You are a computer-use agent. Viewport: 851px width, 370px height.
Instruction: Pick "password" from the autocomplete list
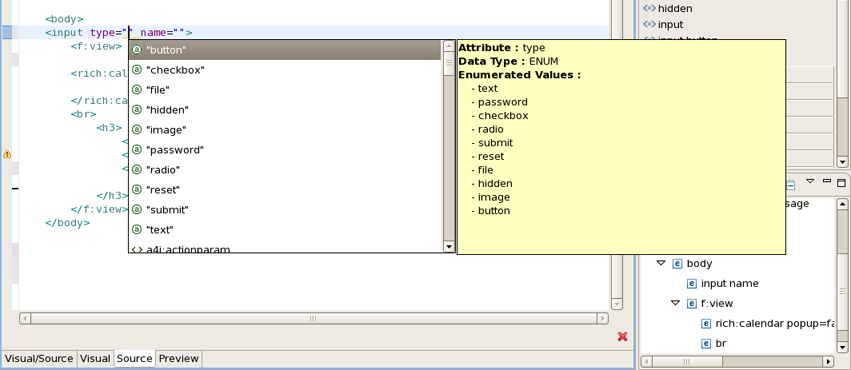tap(285, 150)
